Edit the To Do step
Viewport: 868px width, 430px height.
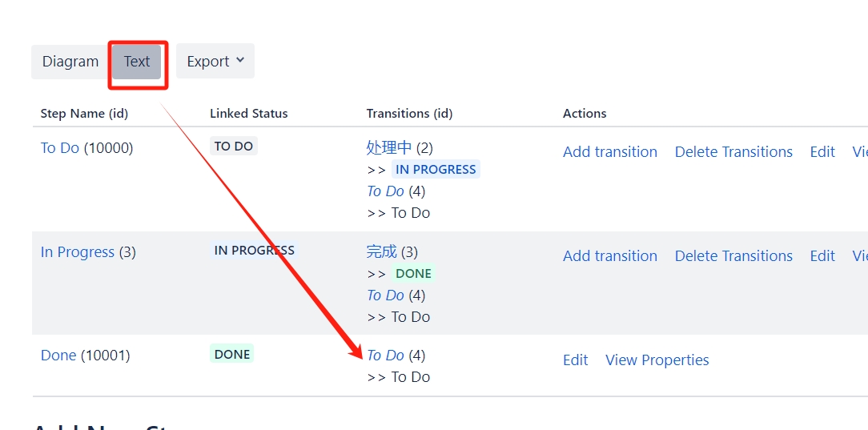[822, 152]
